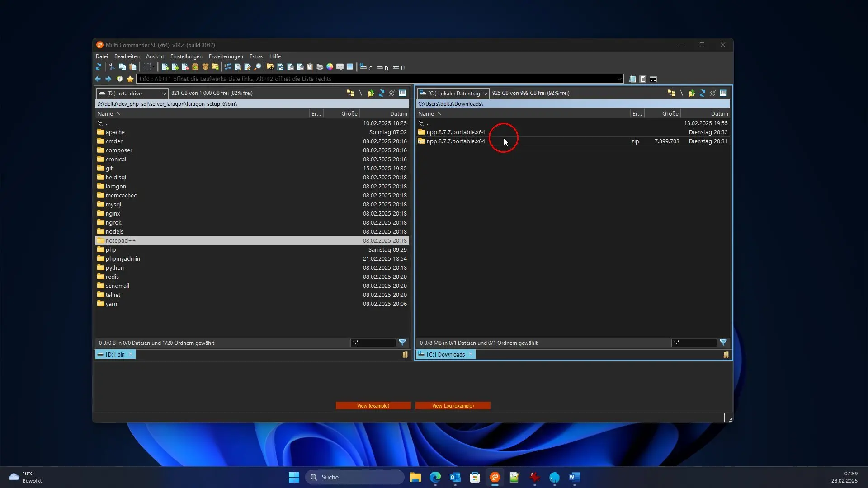Open the favorites star icon

(130, 79)
